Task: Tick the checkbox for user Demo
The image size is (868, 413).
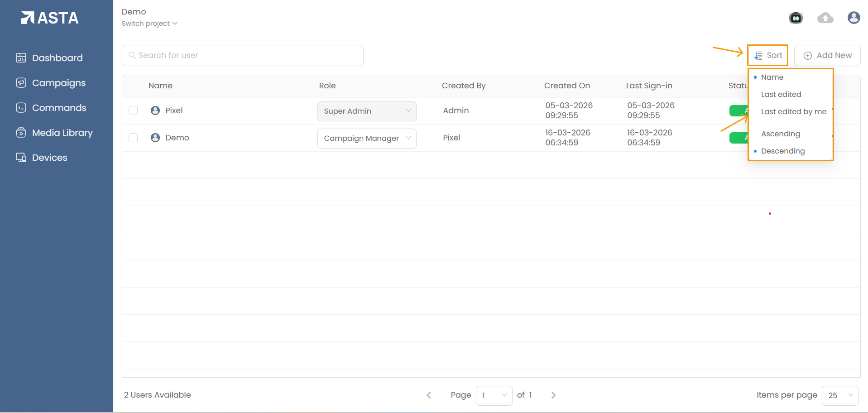Action: (x=133, y=138)
